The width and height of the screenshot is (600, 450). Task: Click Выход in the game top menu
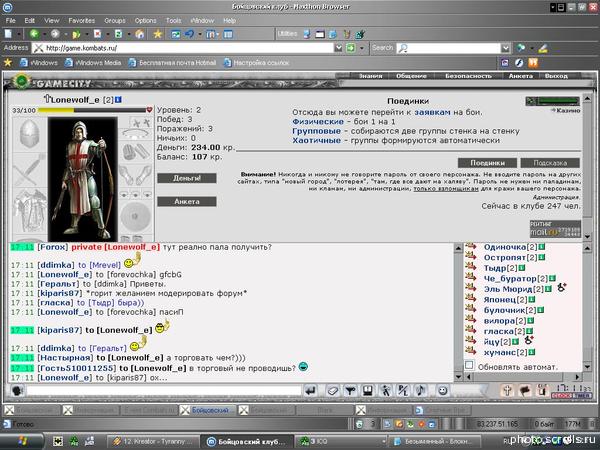[556, 76]
